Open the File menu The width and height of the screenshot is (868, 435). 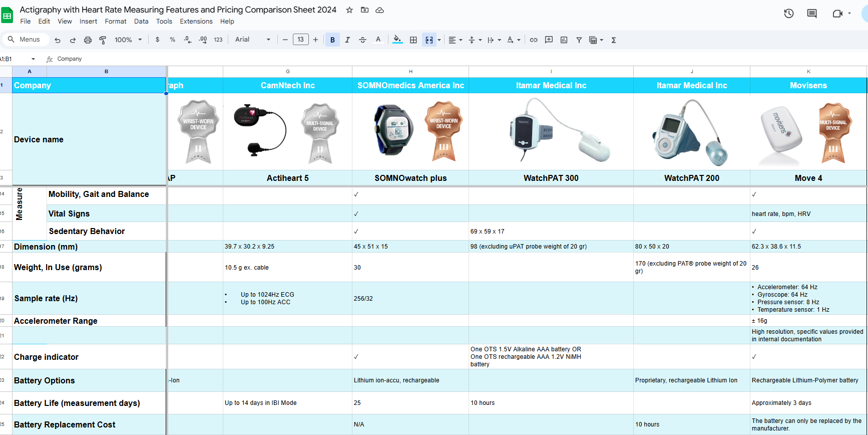26,21
